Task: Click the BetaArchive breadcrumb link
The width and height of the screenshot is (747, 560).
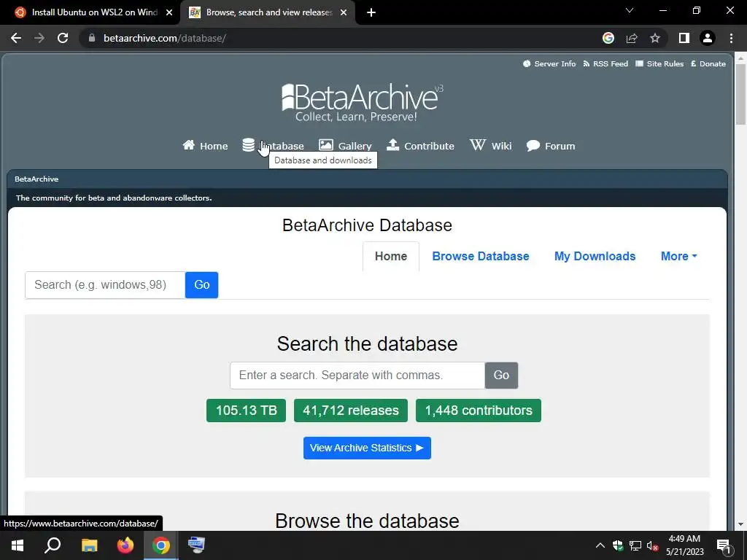Action: coord(36,179)
